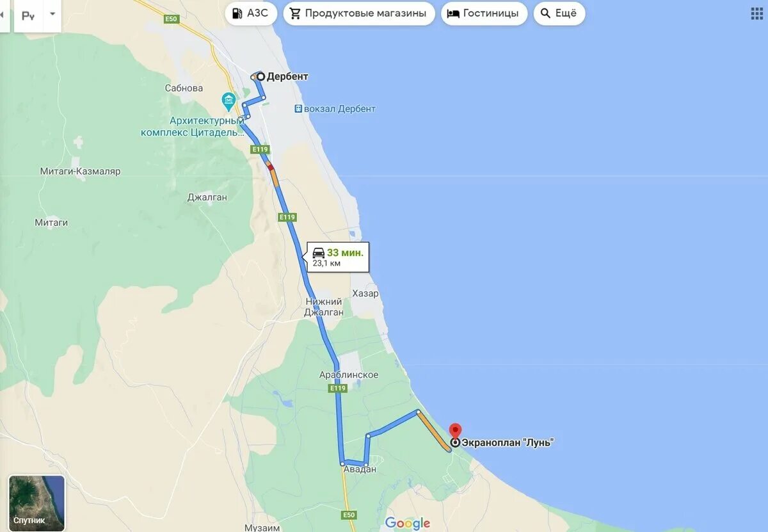768x532 pixels.
Task: Select the Derbent route start point
Action: (260, 76)
